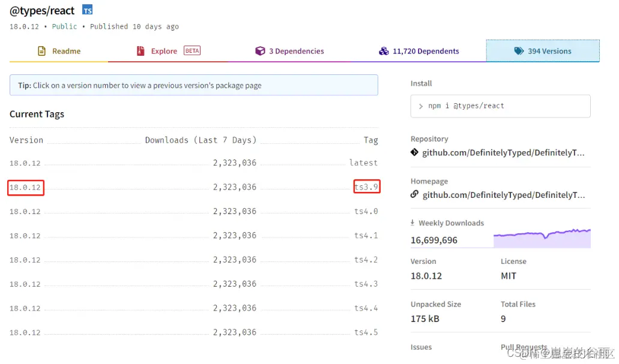Click the 2,323,036 downloads in ts4.5 row

pos(235,332)
